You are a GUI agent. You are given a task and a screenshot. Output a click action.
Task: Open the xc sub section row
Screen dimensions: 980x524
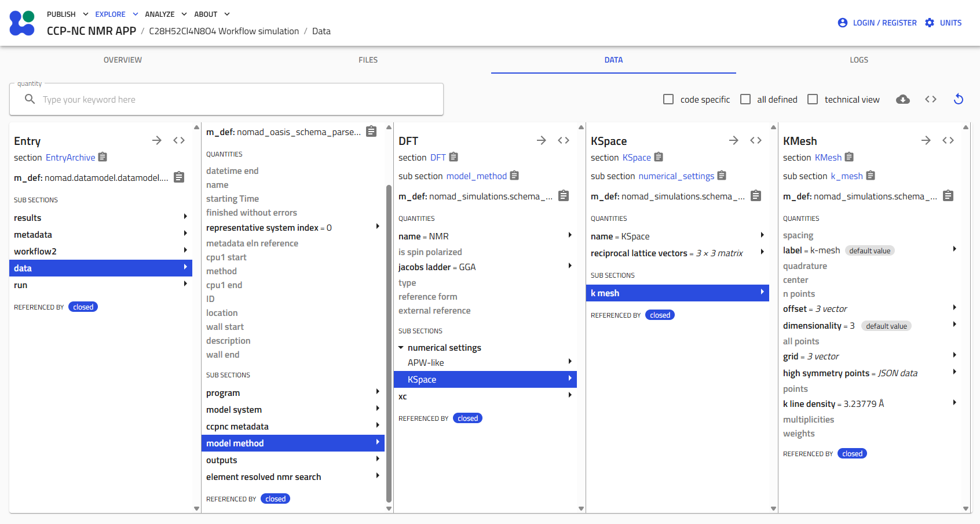pos(485,396)
